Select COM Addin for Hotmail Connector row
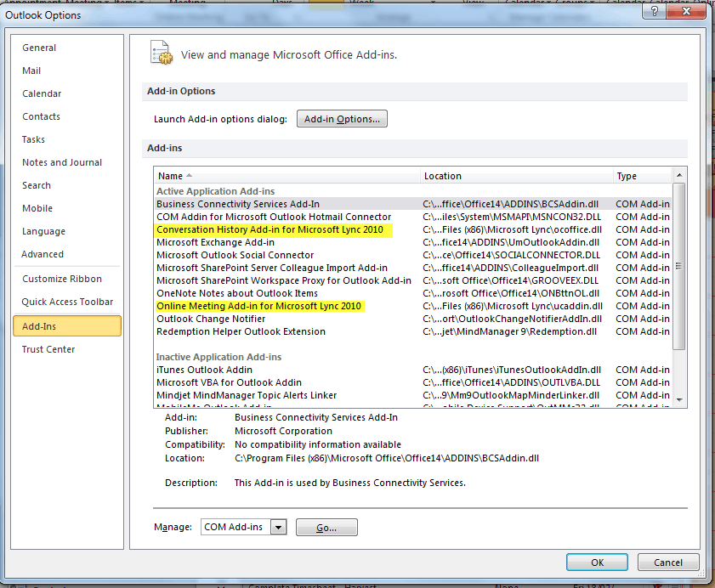Screen dimensions: 715x588 point(412,217)
